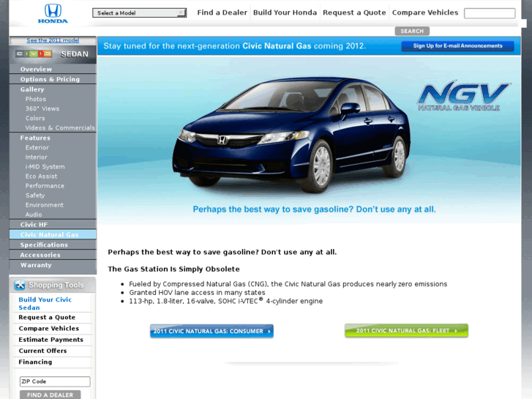Click Request a Quote in Shopping Tools

47,317
